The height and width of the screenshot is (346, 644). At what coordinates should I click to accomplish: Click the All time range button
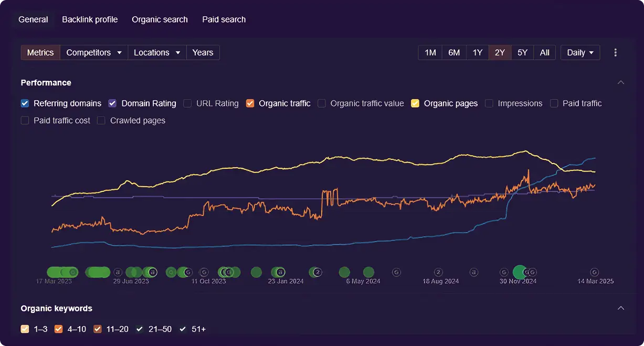click(544, 52)
